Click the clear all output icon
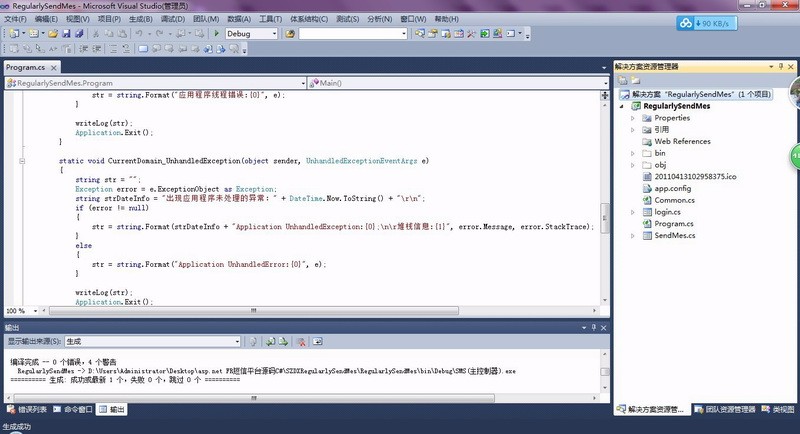 [x=300, y=341]
